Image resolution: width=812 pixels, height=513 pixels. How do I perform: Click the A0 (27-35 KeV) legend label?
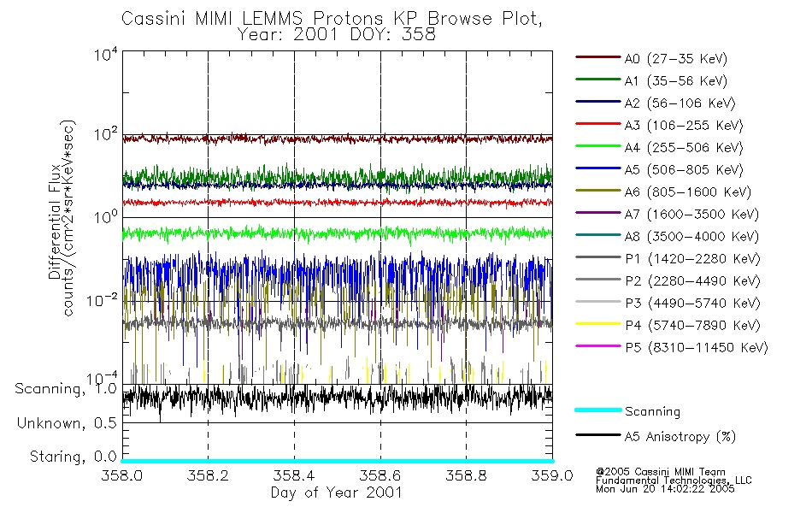676,59
